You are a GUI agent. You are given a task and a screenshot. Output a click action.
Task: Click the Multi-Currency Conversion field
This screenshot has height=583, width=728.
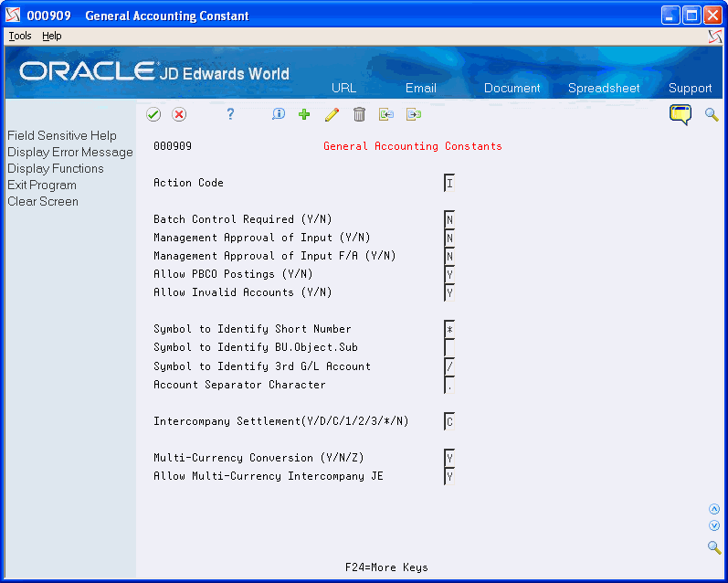coord(449,458)
